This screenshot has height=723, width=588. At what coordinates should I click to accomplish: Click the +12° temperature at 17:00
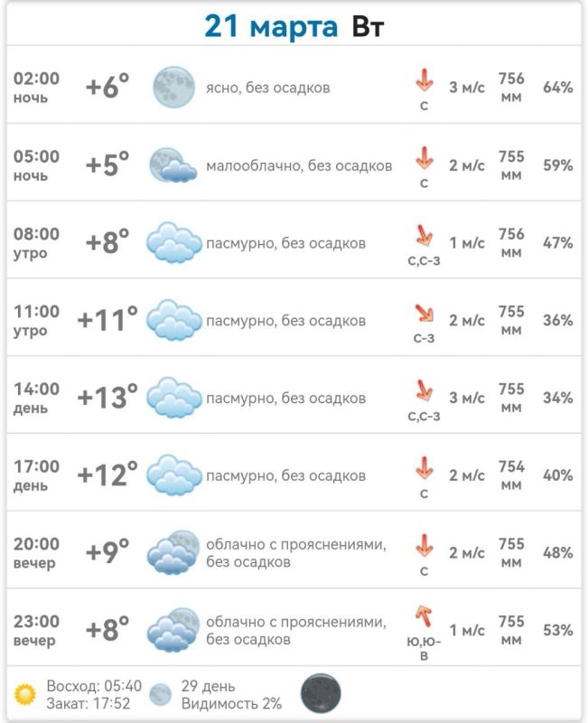tap(107, 474)
